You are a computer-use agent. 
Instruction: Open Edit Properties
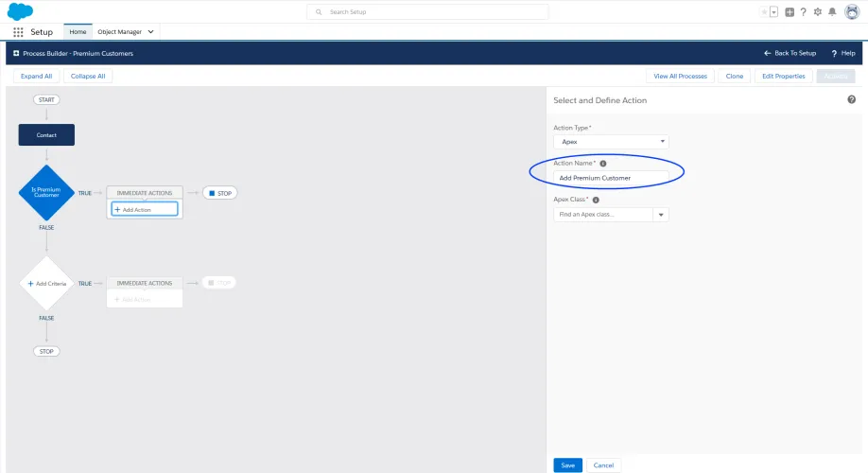coord(783,76)
